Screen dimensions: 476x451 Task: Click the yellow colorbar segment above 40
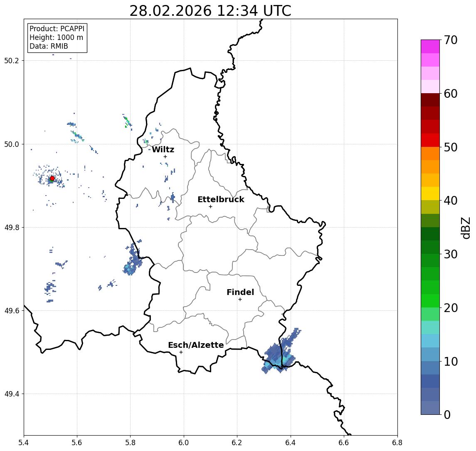[430, 193]
